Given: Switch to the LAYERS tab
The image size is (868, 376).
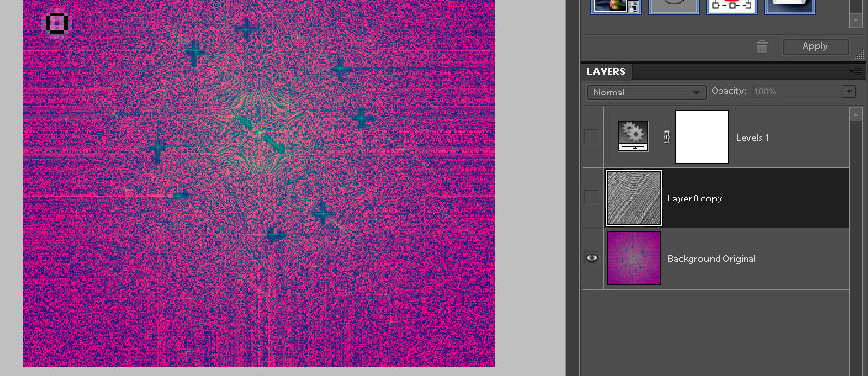Looking at the screenshot, I should [606, 72].
